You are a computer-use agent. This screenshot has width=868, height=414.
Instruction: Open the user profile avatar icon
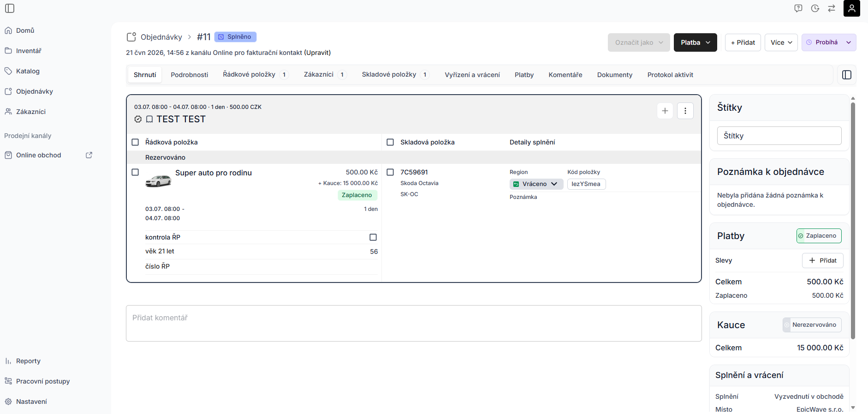pos(852,8)
